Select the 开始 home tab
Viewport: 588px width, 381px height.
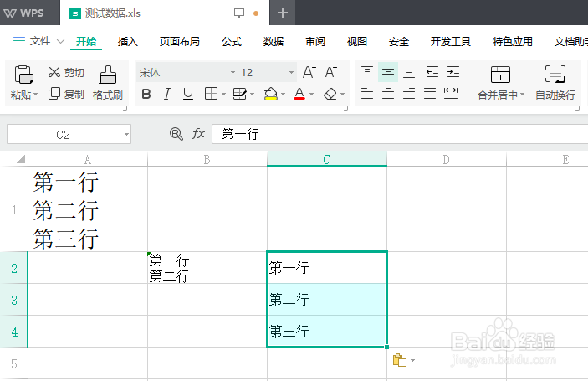click(x=86, y=41)
